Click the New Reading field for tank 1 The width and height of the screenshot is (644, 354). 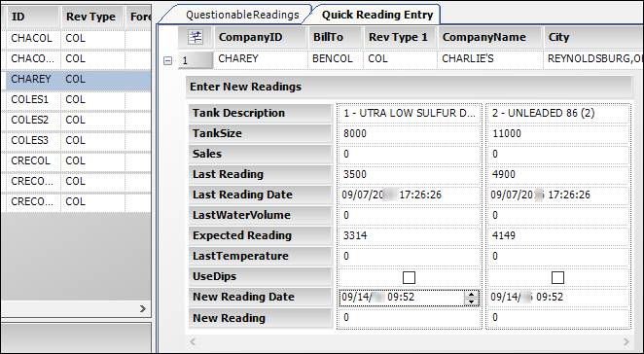tap(409, 317)
